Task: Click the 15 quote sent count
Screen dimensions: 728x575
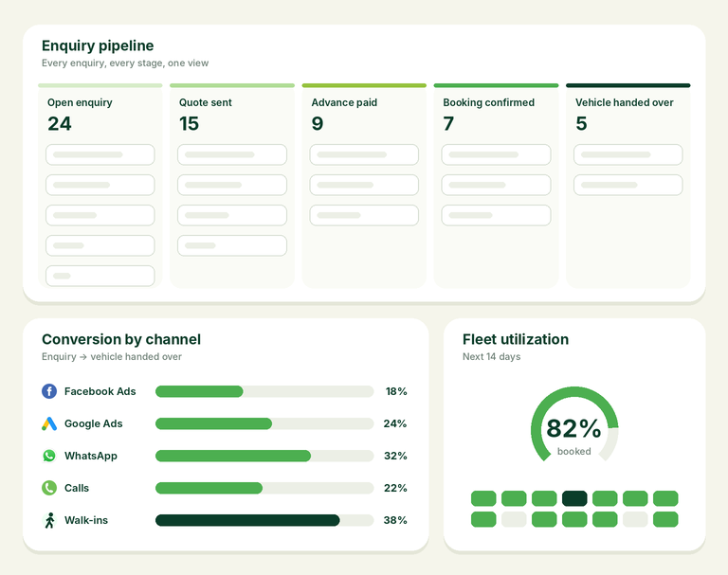Action: 189,124
